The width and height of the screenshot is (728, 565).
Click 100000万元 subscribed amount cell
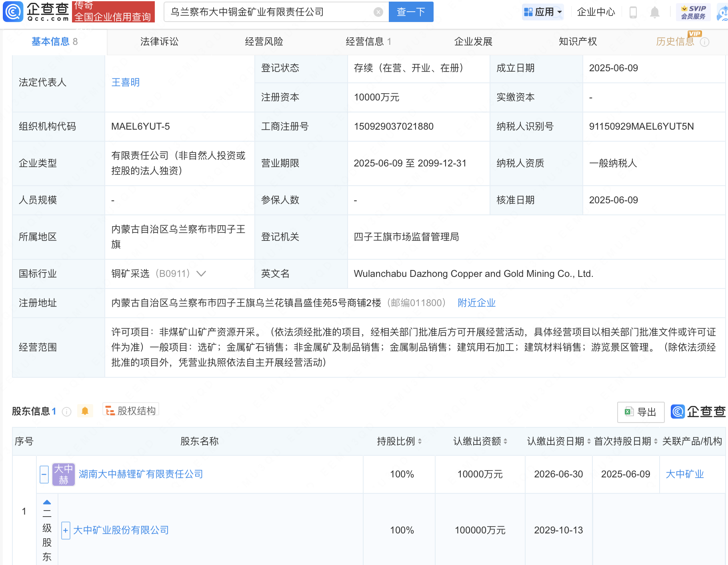[x=480, y=530]
